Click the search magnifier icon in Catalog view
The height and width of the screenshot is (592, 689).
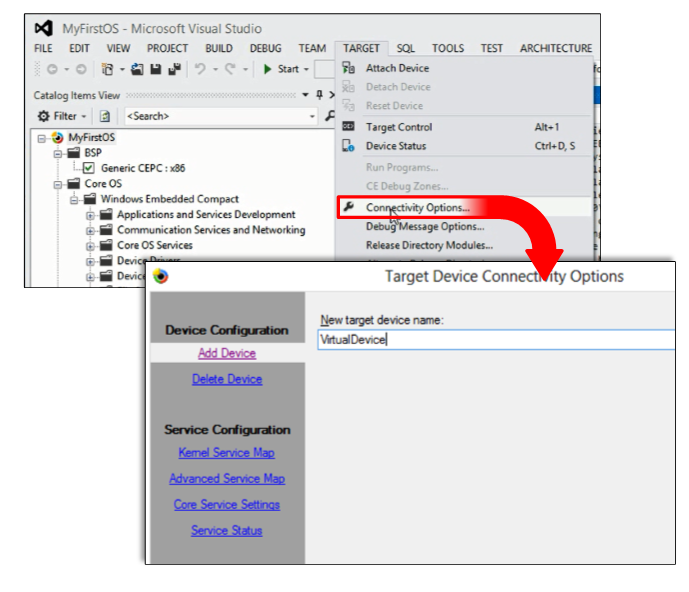click(330, 116)
